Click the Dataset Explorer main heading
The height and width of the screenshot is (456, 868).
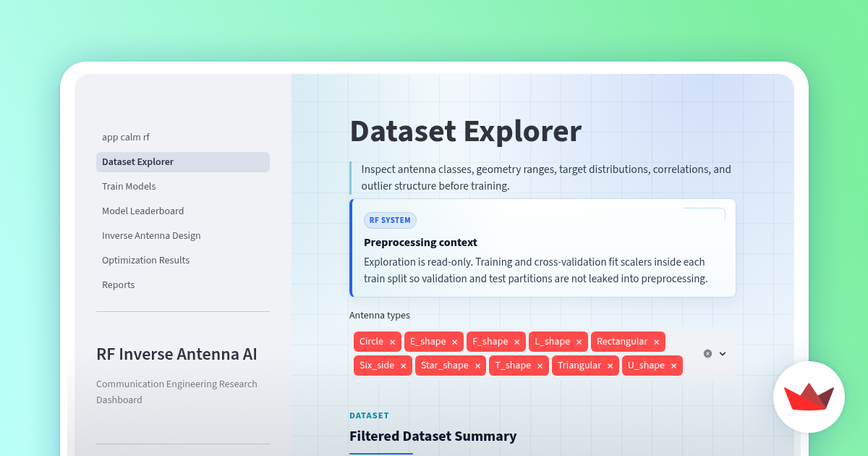click(x=465, y=131)
